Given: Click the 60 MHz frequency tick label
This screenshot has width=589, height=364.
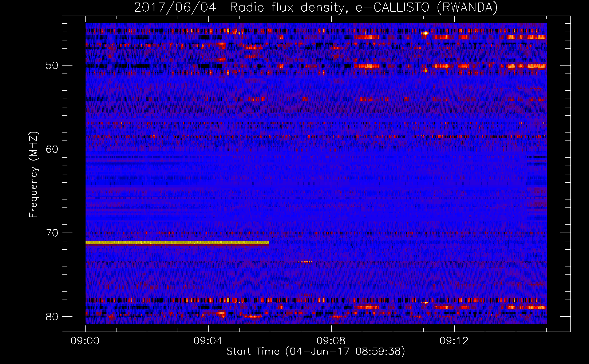Looking at the screenshot, I should 52,149.
